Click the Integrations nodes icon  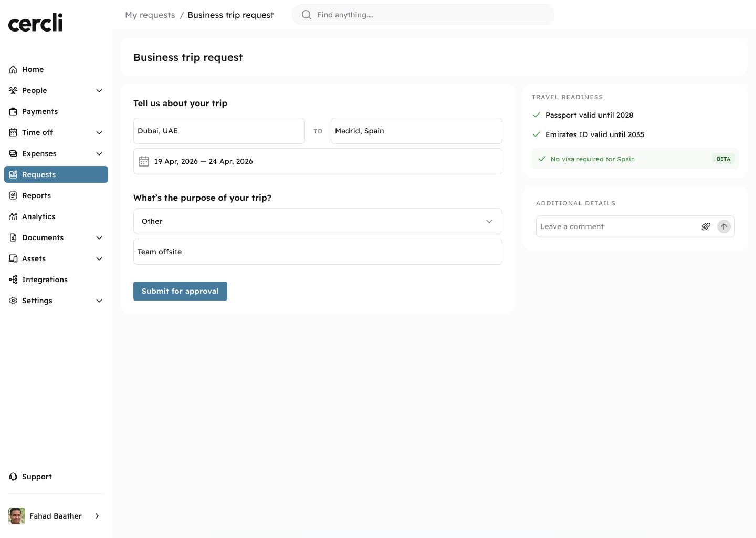pyautogui.click(x=13, y=280)
